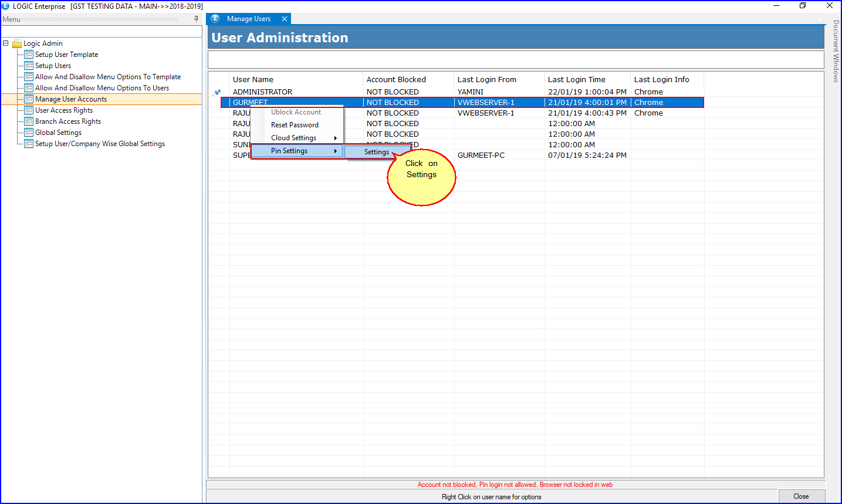This screenshot has height=504, width=842.
Task: Click the Global Settings tree icon
Action: pos(29,133)
